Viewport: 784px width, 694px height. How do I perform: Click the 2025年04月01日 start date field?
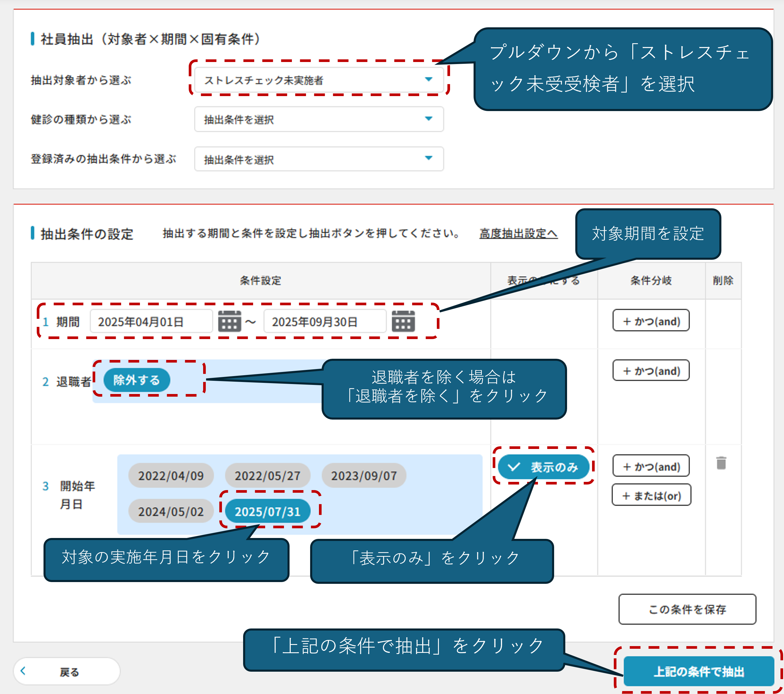[151, 321]
